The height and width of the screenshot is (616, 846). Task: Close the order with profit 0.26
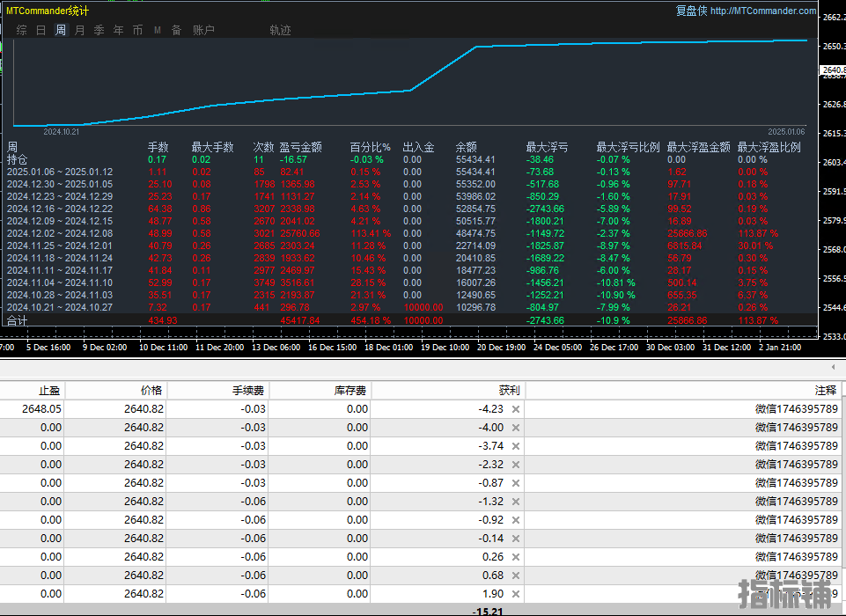[x=516, y=557]
